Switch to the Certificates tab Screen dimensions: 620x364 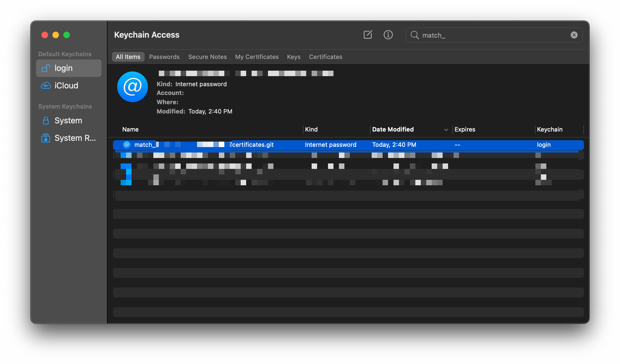(326, 57)
